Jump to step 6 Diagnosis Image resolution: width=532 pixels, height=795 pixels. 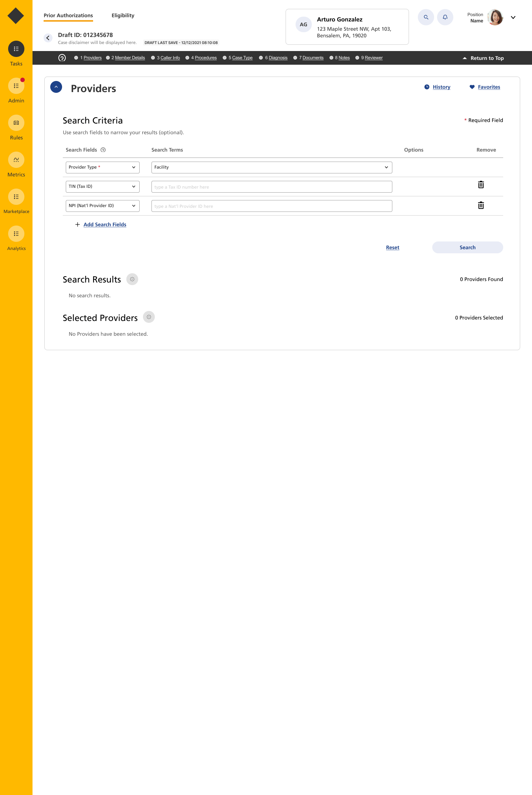[x=277, y=58]
